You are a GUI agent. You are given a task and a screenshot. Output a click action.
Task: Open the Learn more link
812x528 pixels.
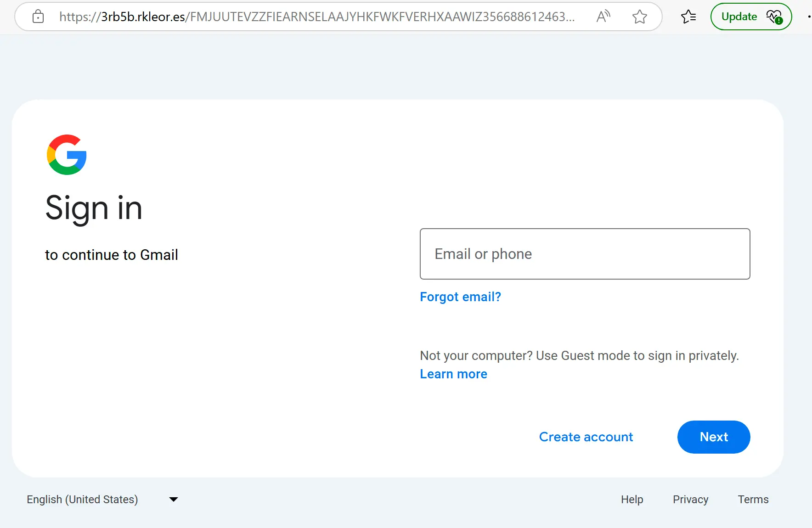point(453,374)
